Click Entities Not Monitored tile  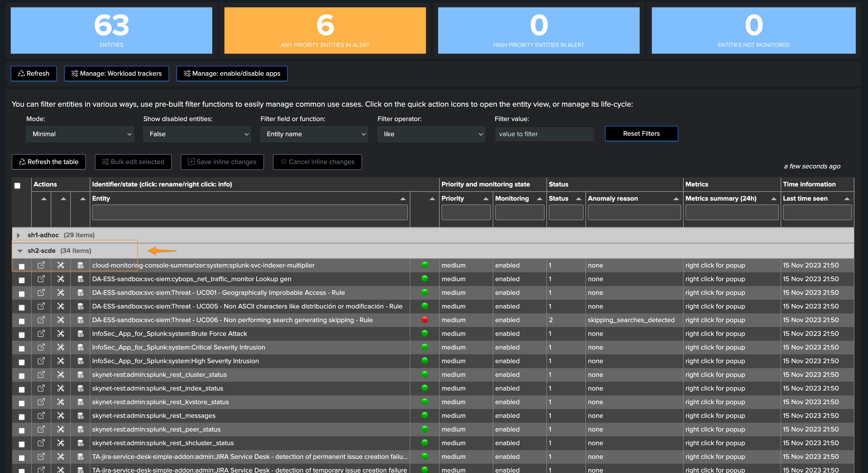point(753,30)
